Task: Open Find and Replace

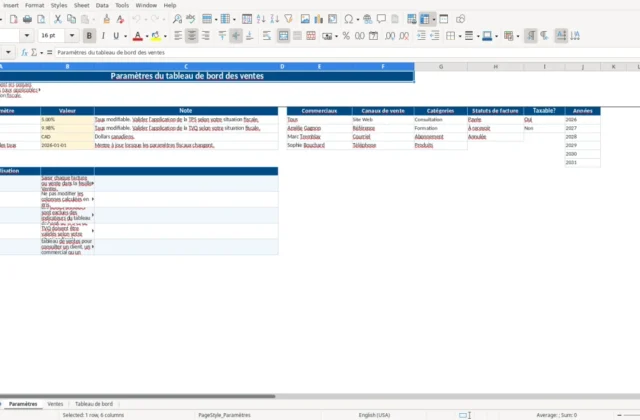Action: point(177,19)
